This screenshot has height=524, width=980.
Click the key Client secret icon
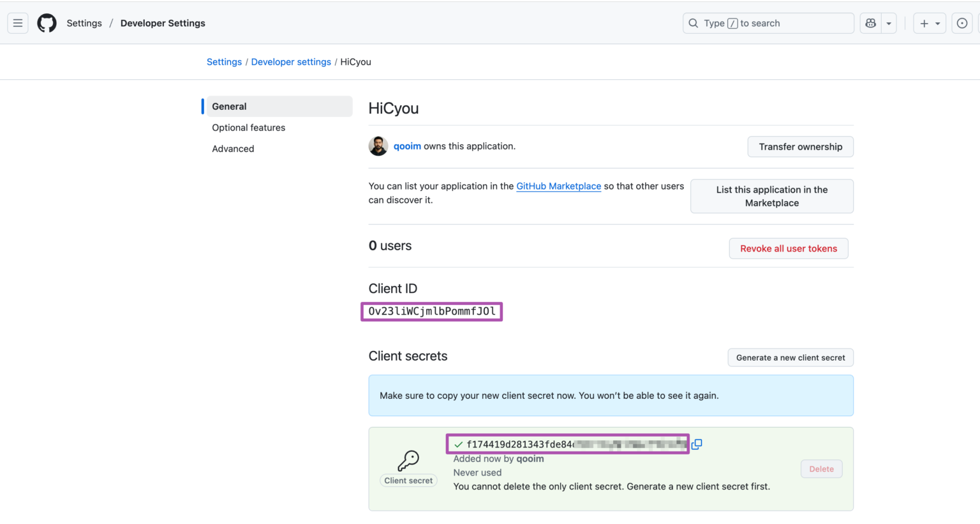click(408, 460)
